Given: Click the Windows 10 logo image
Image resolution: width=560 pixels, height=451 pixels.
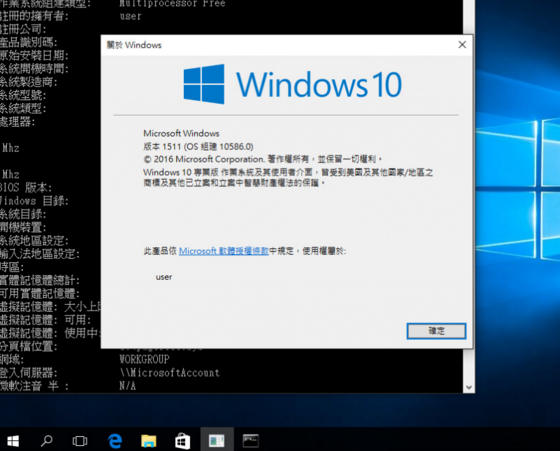Looking at the screenshot, I should [293, 84].
